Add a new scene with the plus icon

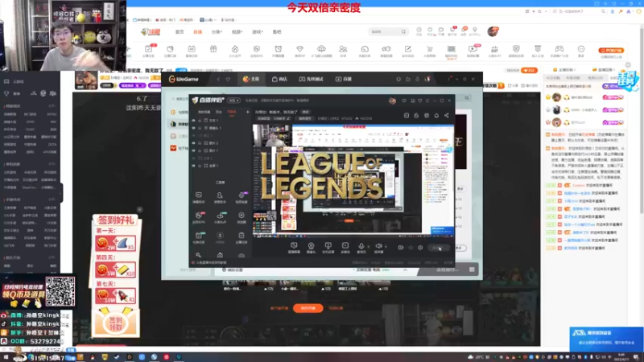click(248, 112)
